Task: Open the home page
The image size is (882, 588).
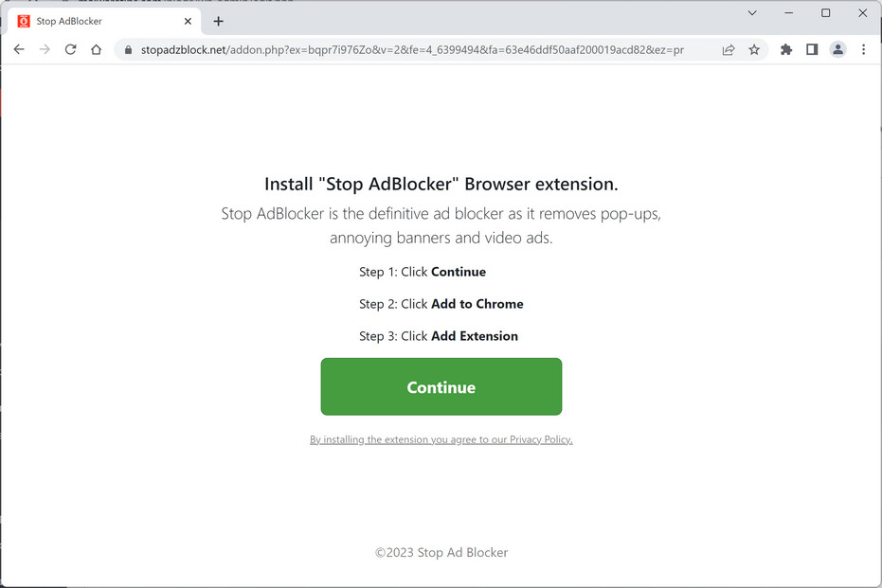Action: (x=96, y=49)
